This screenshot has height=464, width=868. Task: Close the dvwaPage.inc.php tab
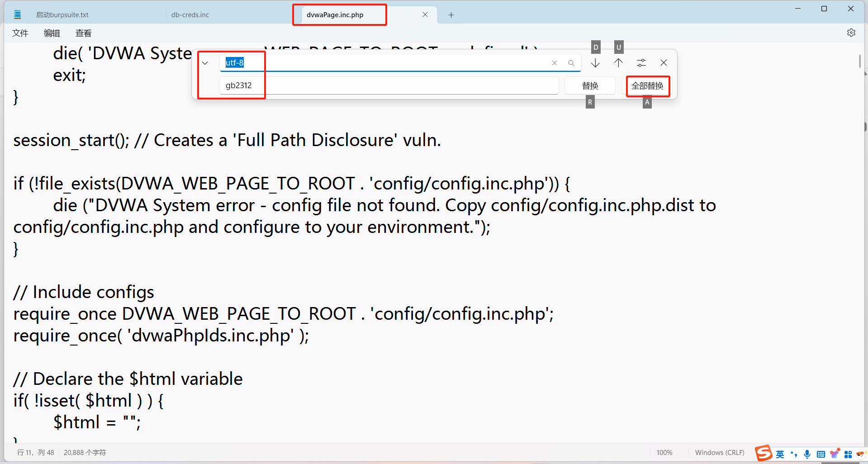(x=425, y=14)
